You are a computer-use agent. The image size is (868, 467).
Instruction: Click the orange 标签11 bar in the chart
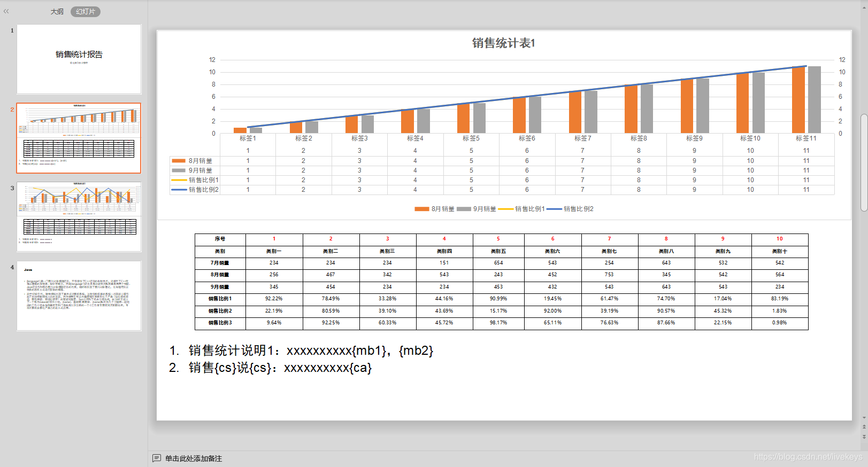[798, 99]
